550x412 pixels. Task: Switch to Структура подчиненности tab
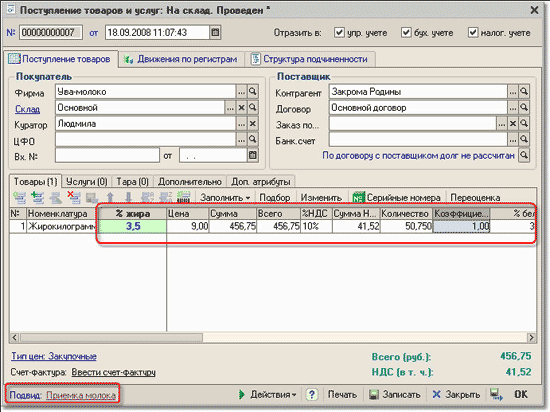pos(310,59)
